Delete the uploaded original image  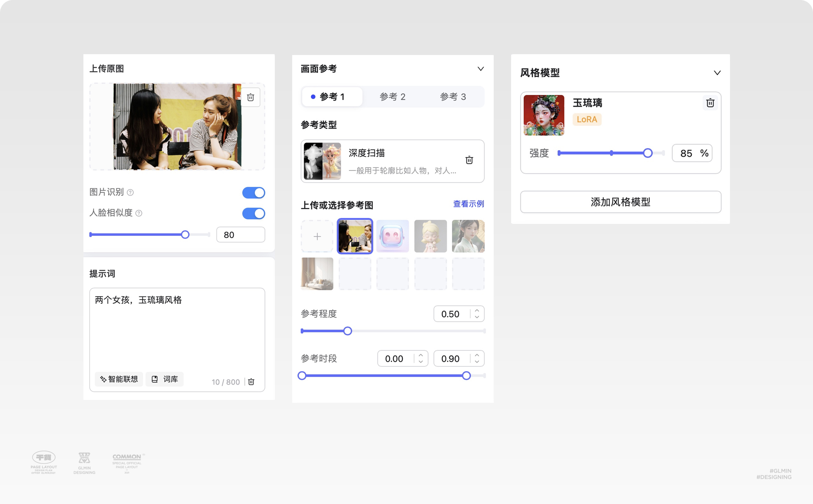tap(250, 97)
